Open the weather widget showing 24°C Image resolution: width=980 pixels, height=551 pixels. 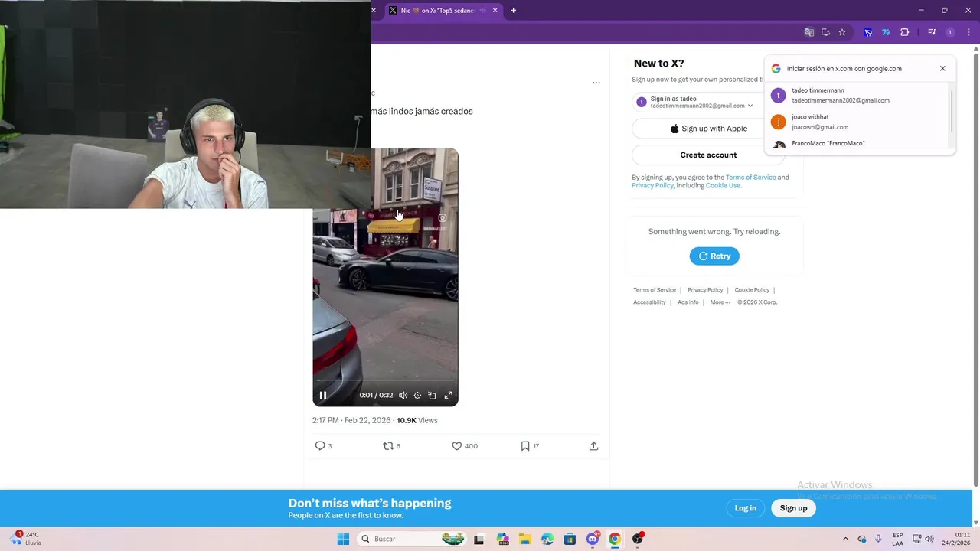pyautogui.click(x=26, y=539)
